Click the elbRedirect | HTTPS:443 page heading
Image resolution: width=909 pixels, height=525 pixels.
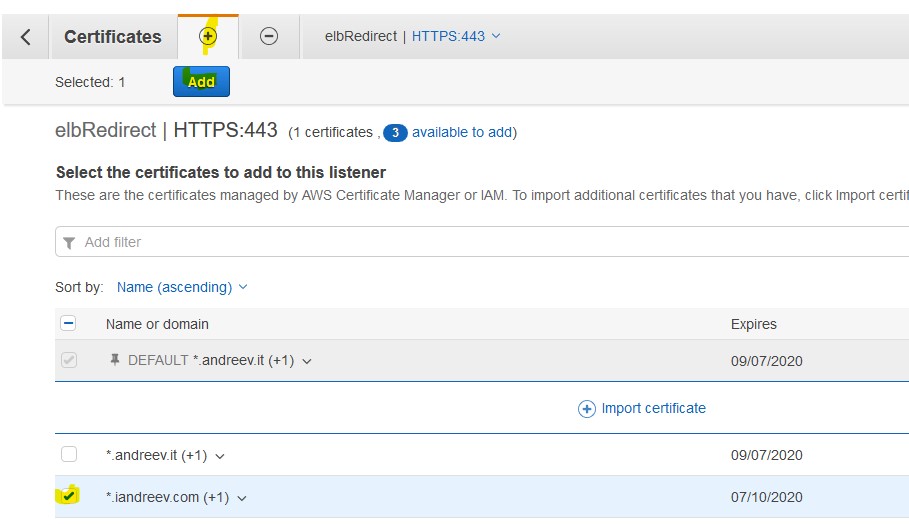point(166,130)
